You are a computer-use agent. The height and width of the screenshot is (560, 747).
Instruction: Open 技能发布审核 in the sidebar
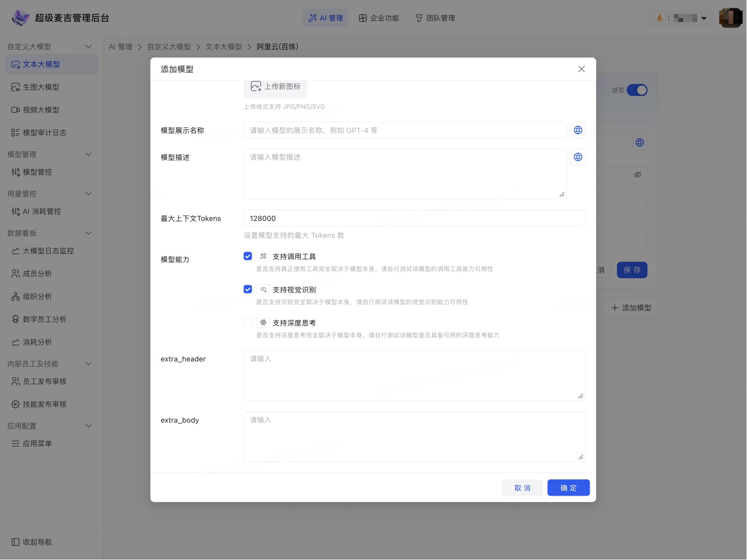pos(51,404)
